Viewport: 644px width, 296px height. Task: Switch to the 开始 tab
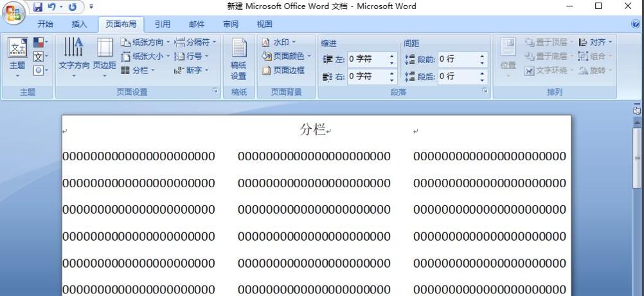point(46,24)
